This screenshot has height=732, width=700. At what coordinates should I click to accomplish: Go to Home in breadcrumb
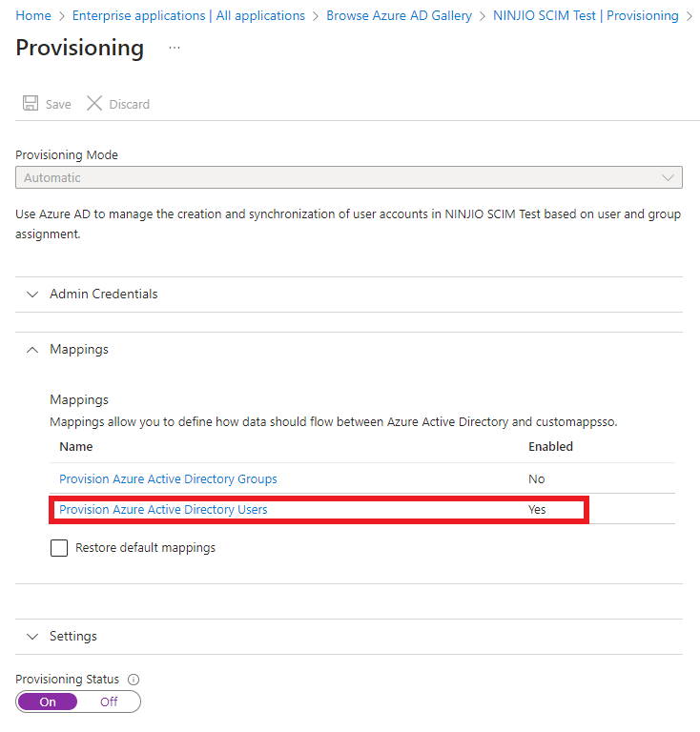33,15
